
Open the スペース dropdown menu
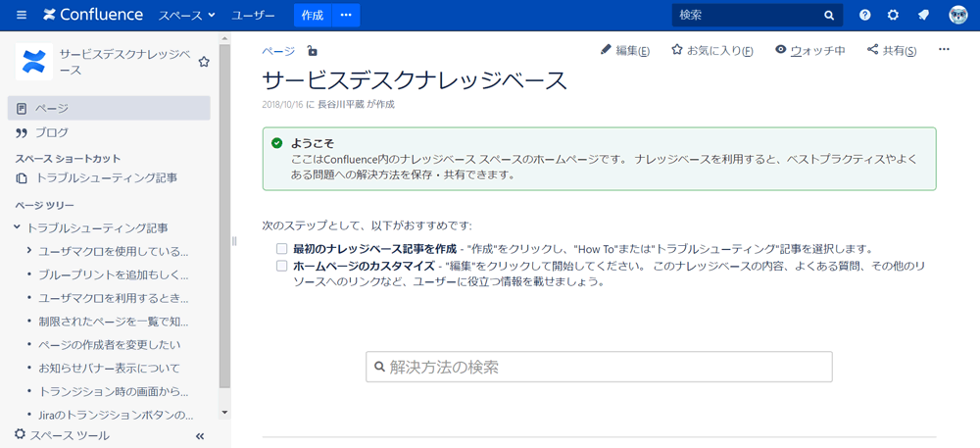tap(186, 16)
